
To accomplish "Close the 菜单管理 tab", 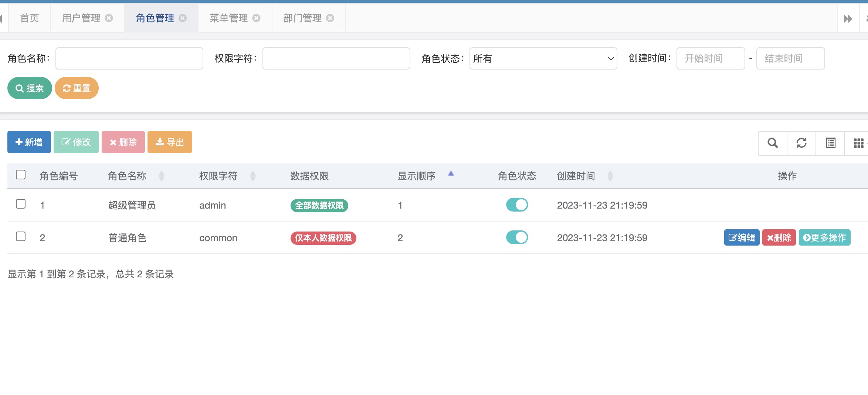I will point(257,18).
